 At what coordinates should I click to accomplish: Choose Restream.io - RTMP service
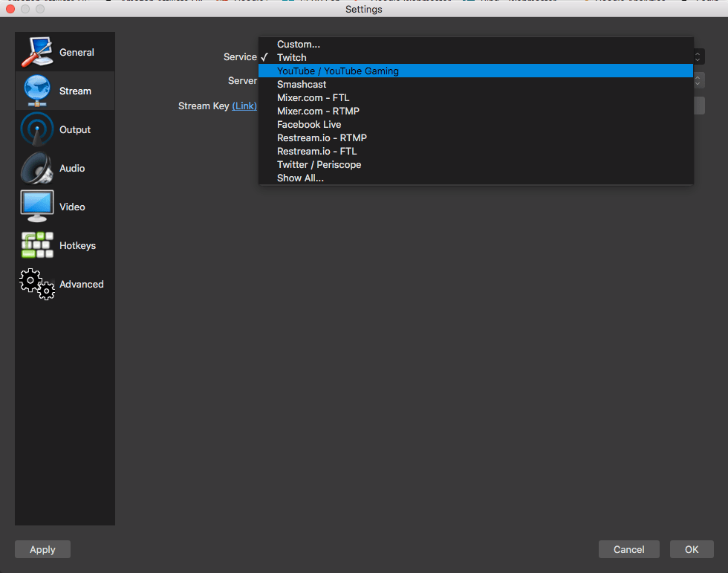(x=476, y=138)
